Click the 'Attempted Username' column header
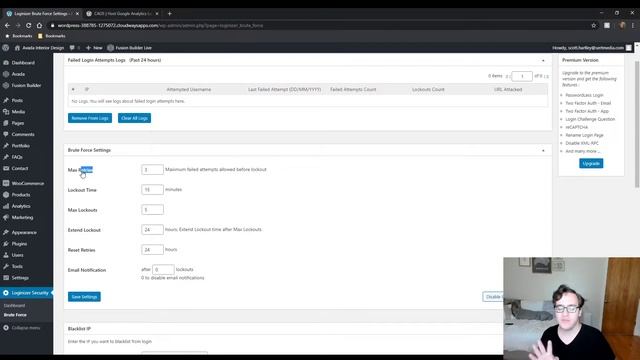Screen dimensions: 640x360 [189, 89]
